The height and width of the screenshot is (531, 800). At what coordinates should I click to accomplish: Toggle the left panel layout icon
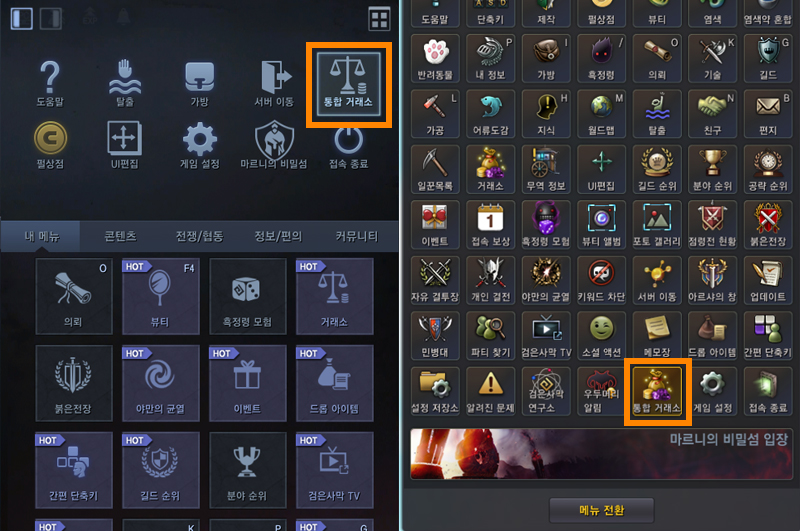pyautogui.click(x=21, y=18)
